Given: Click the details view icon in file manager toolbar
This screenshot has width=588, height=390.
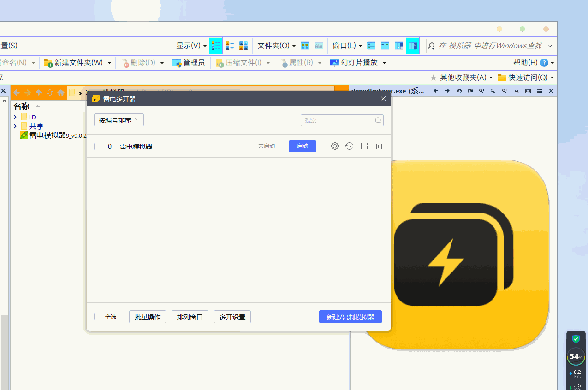Looking at the screenshot, I should pyautogui.click(x=216, y=46).
